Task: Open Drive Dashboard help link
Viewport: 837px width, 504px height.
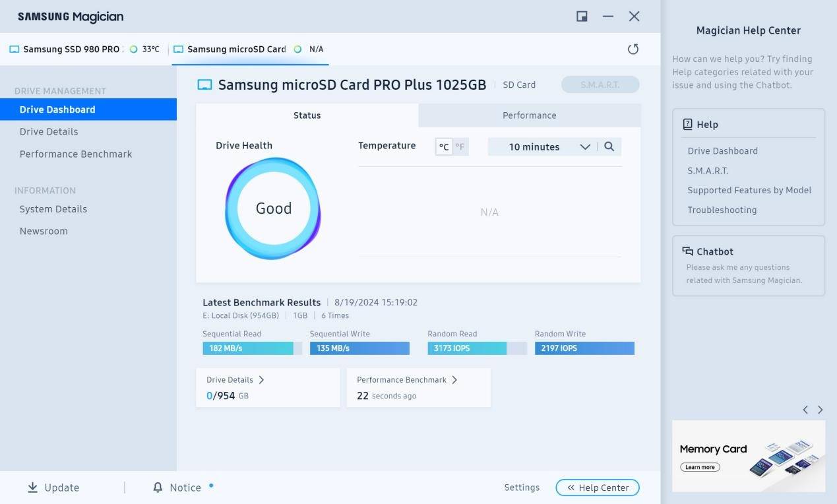Action: (x=722, y=150)
